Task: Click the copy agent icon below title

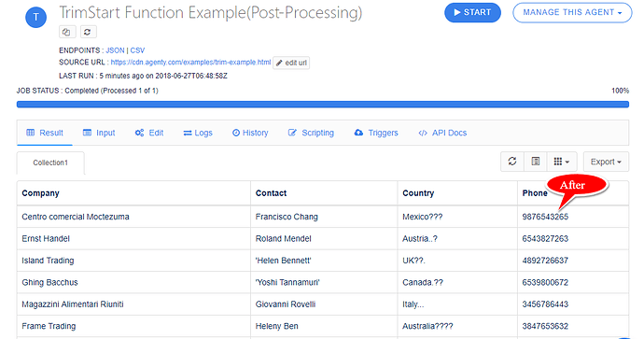Action: (x=67, y=32)
